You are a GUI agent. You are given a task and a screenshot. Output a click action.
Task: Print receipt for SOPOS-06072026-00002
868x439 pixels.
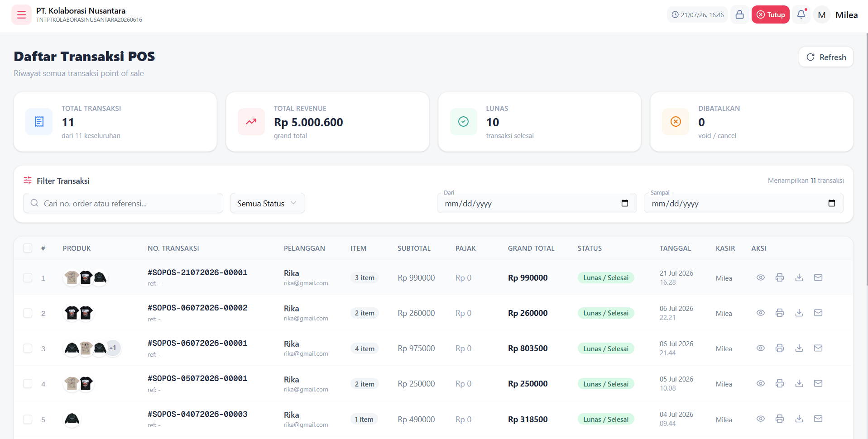[780, 313]
